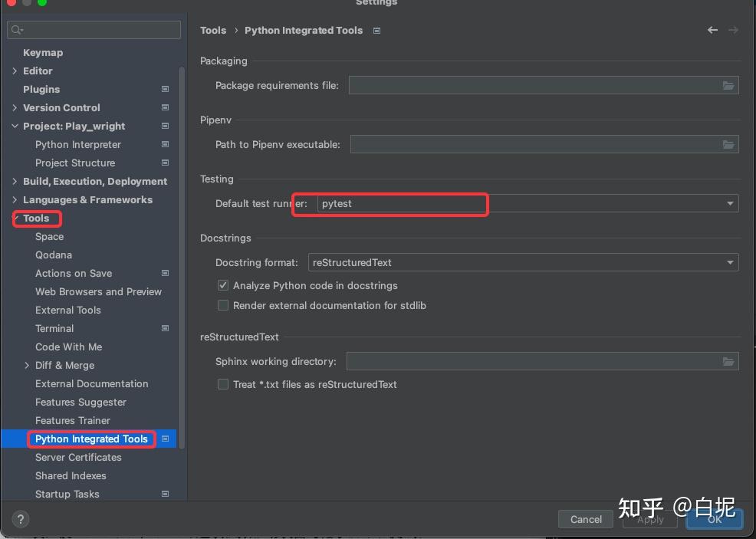756x539 pixels.
Task: Open the Default test runner dropdown
Action: pos(528,203)
